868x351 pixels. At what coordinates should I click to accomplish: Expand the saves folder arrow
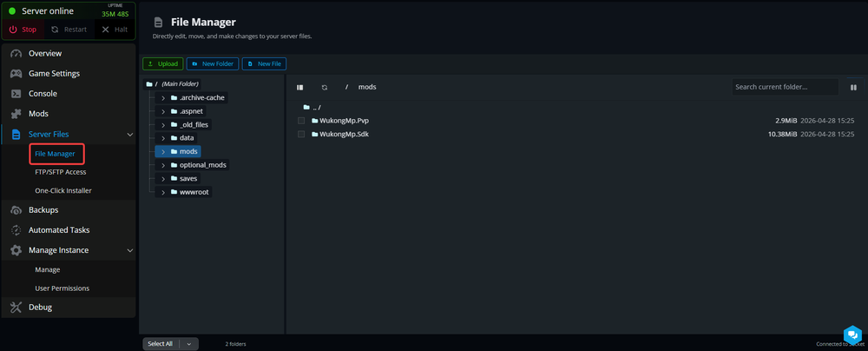tap(163, 179)
